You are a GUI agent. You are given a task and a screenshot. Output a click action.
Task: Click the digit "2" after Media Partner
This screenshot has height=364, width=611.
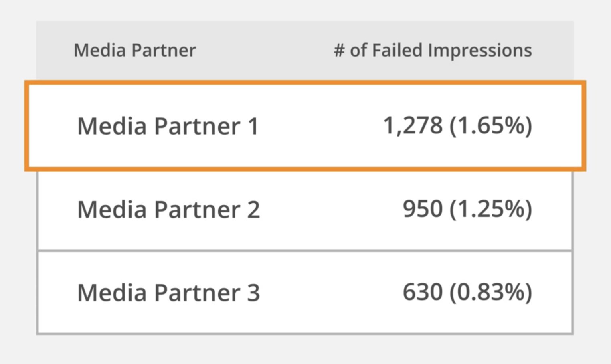[x=253, y=210]
